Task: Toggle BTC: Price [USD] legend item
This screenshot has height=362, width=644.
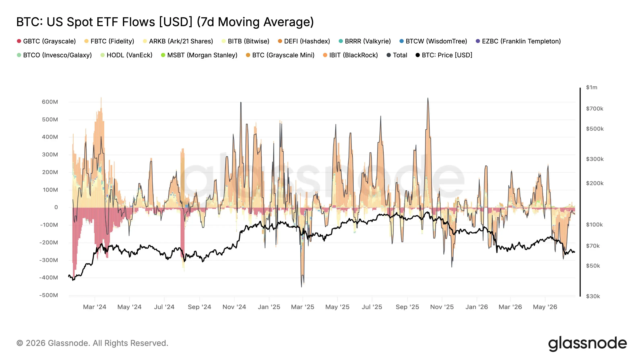Action: 444,55
